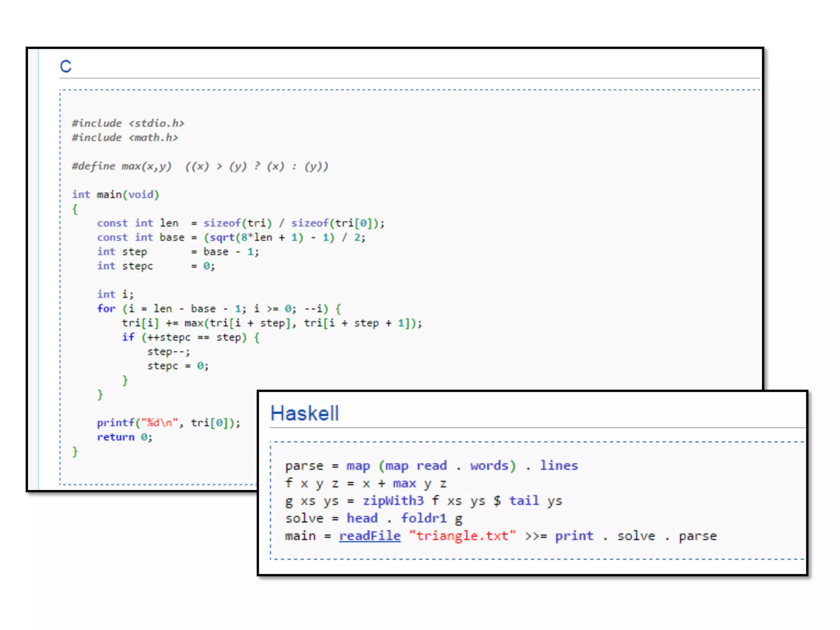Click the printf call in C code
Image resolution: width=840 pixels, height=630 pixels.
pos(116,422)
